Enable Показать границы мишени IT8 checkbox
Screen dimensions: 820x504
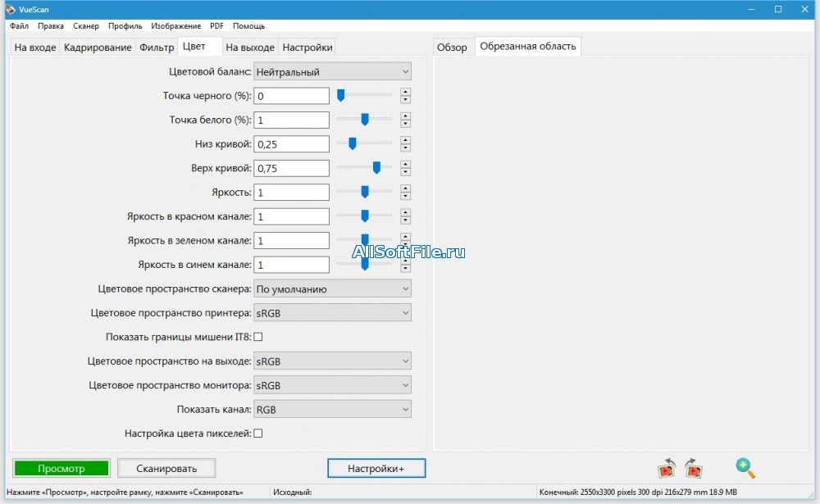257,337
